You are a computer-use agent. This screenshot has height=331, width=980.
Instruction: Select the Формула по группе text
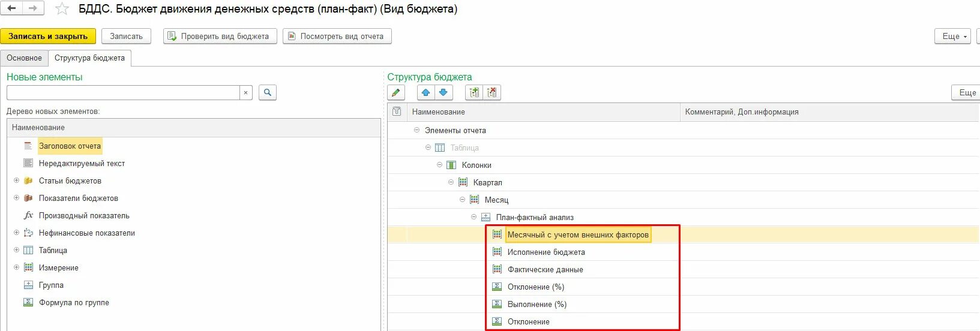[x=74, y=302]
